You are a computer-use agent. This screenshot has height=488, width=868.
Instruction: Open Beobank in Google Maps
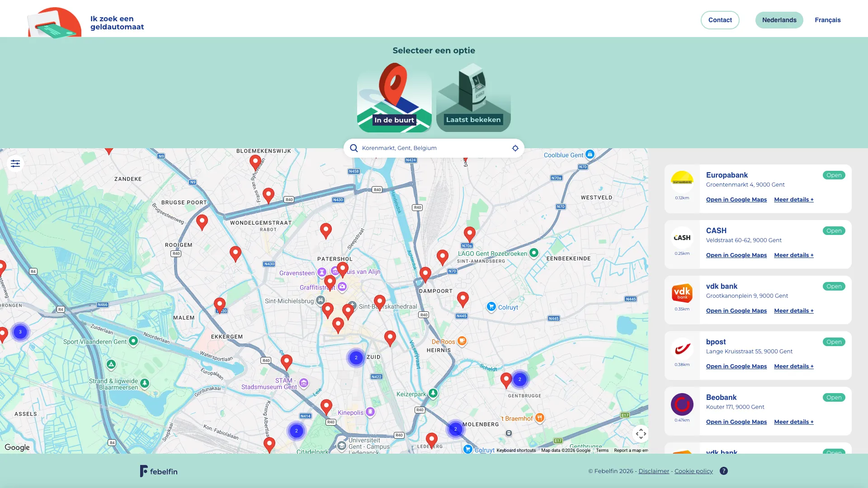click(736, 422)
